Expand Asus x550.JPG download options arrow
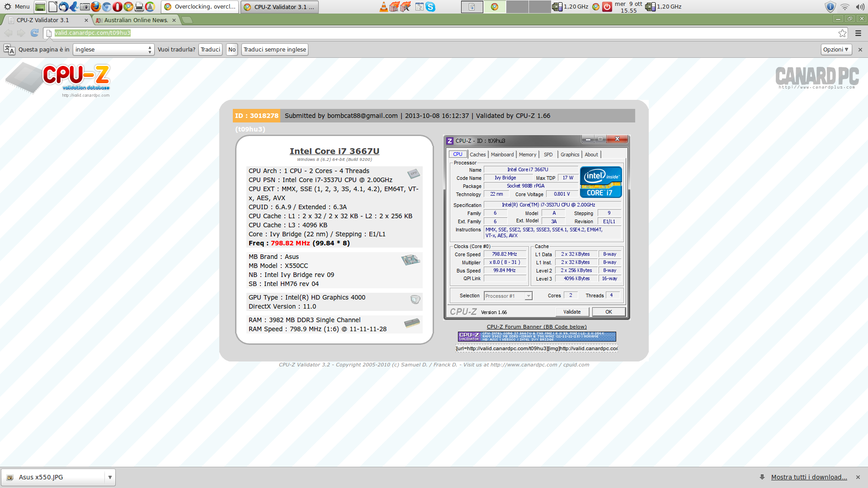 pyautogui.click(x=110, y=477)
